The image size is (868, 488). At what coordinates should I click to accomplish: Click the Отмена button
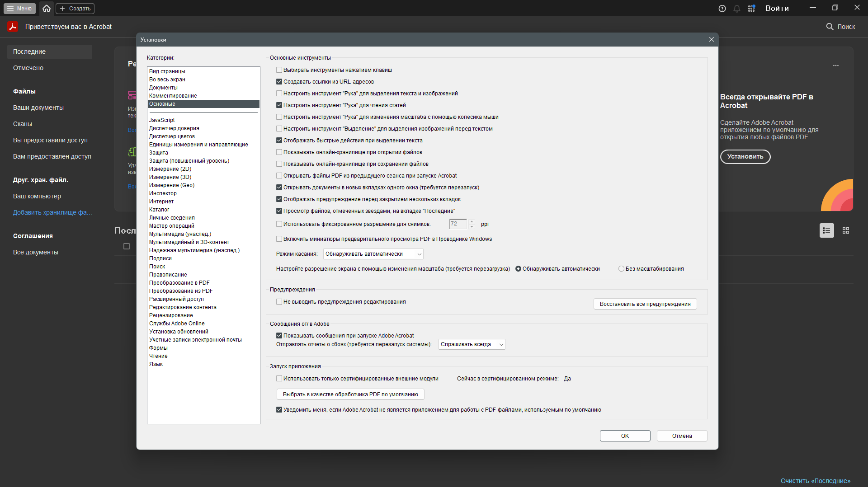682,436
